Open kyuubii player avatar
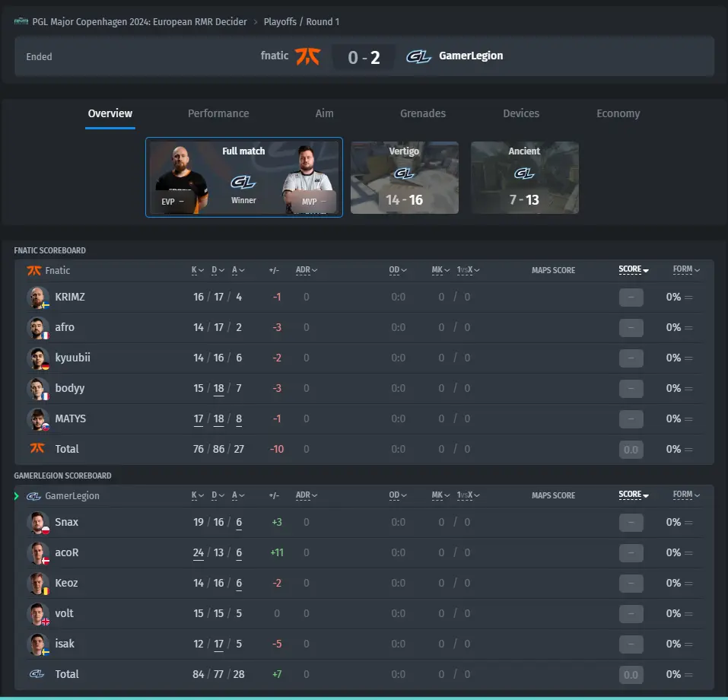728x700 pixels. [x=37, y=358]
